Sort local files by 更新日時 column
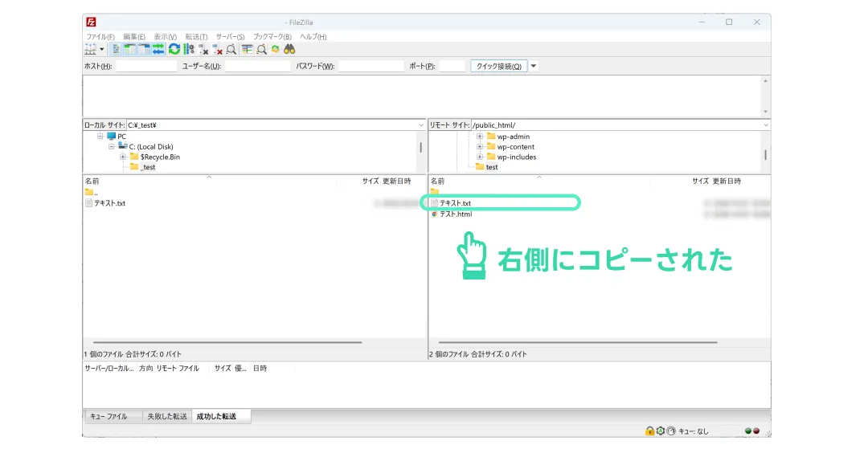The image size is (868, 453). (397, 181)
